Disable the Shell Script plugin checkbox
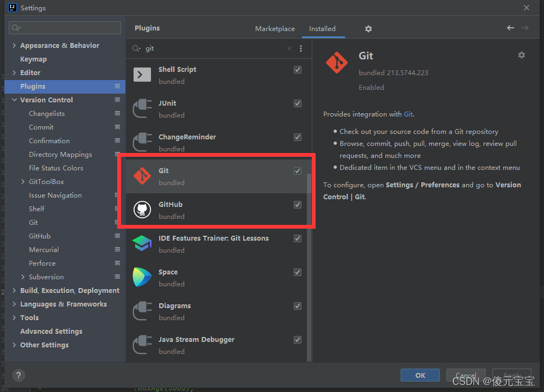This screenshot has width=544, height=392. (x=298, y=70)
